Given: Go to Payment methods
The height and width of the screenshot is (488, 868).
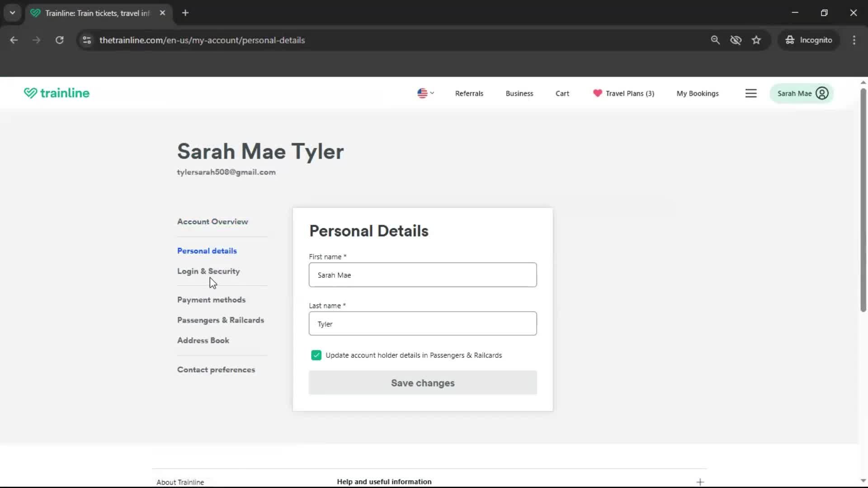Looking at the screenshot, I should (x=211, y=300).
